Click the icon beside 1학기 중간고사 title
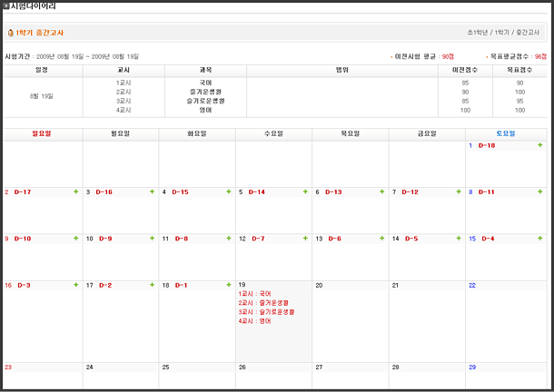The height and width of the screenshot is (392, 554). click(10, 33)
